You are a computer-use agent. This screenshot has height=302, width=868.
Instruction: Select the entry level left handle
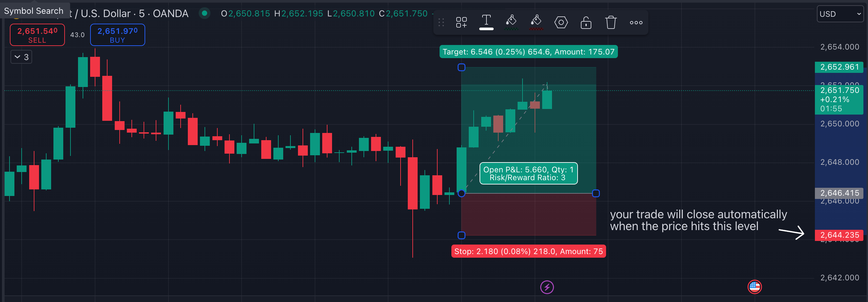(x=461, y=193)
